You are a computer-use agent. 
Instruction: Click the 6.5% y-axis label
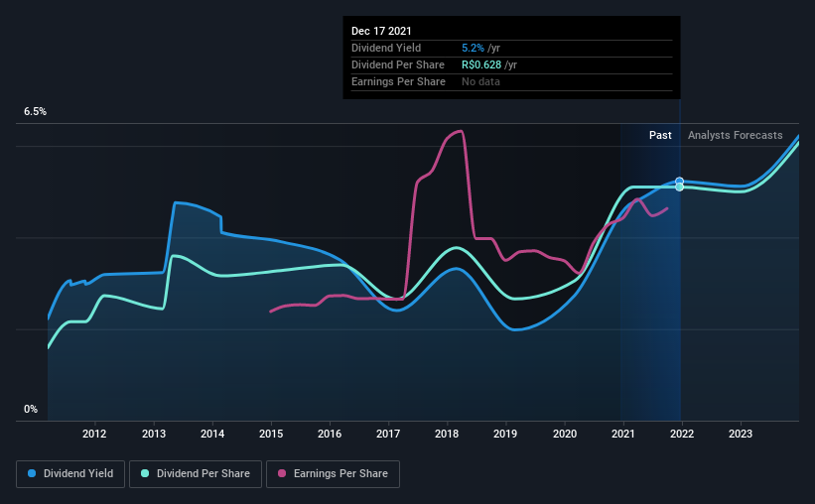(x=35, y=112)
